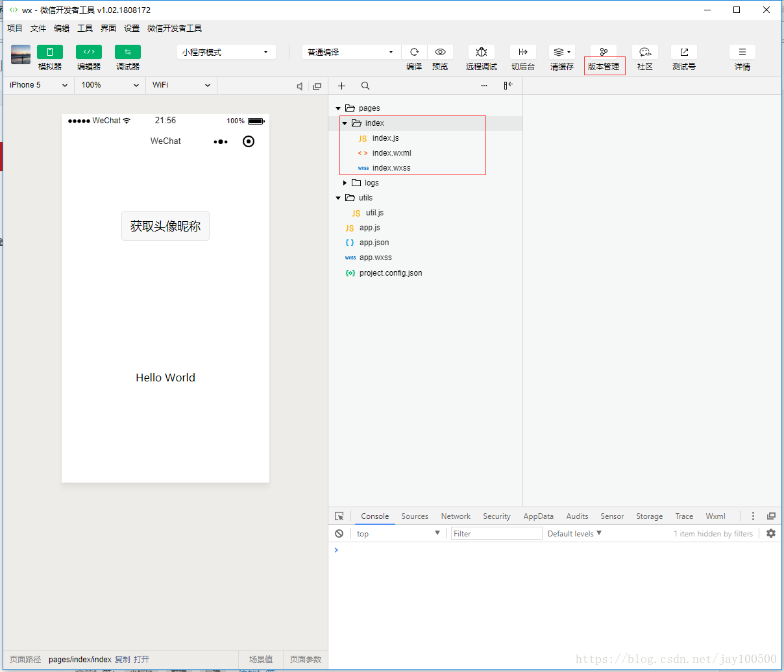Open the 微信开发者工具 menu

pyautogui.click(x=175, y=29)
